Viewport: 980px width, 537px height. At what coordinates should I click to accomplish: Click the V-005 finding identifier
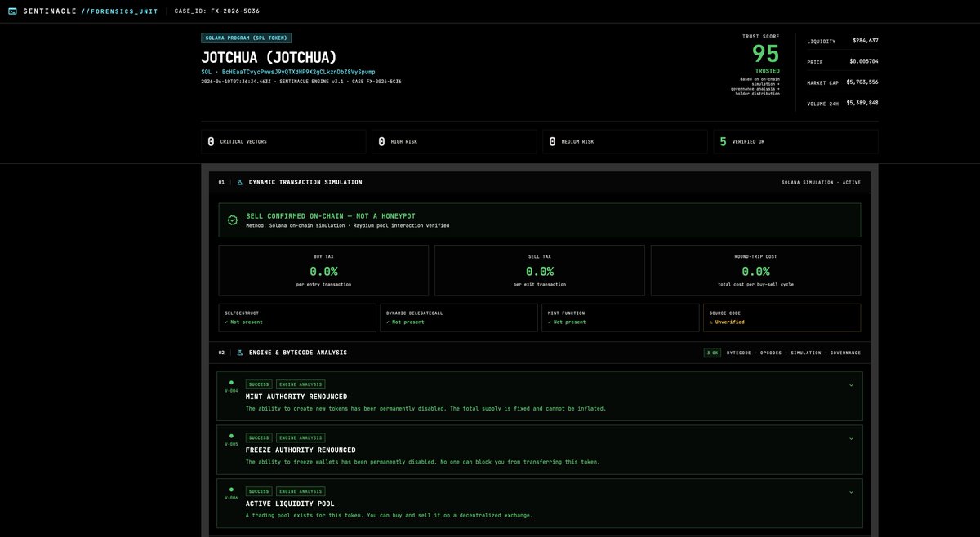(x=231, y=445)
